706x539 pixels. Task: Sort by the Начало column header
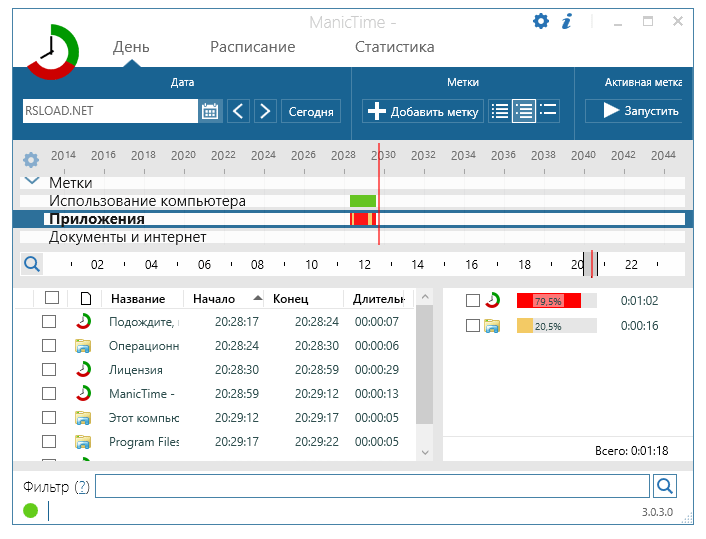click(214, 299)
